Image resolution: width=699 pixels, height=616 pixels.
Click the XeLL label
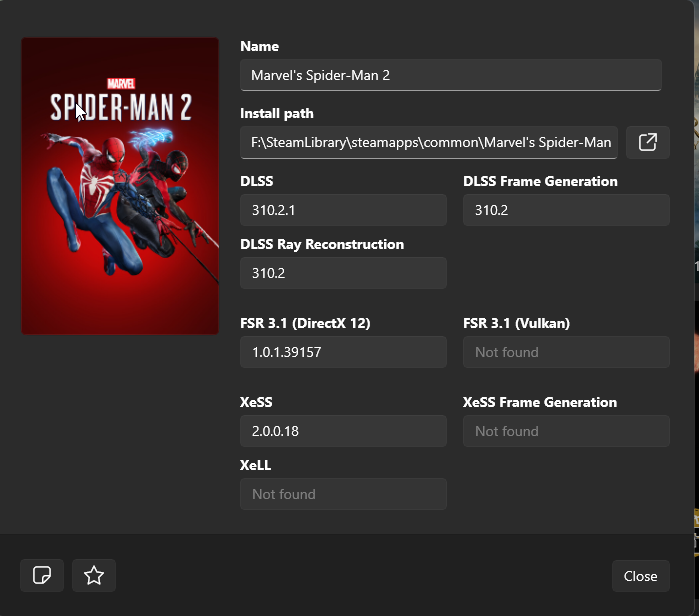point(255,465)
